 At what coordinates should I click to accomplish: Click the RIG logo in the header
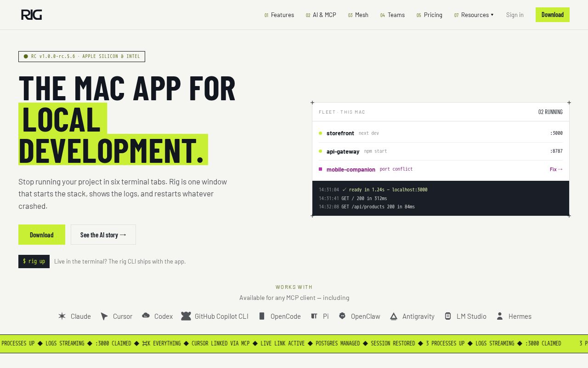click(31, 15)
